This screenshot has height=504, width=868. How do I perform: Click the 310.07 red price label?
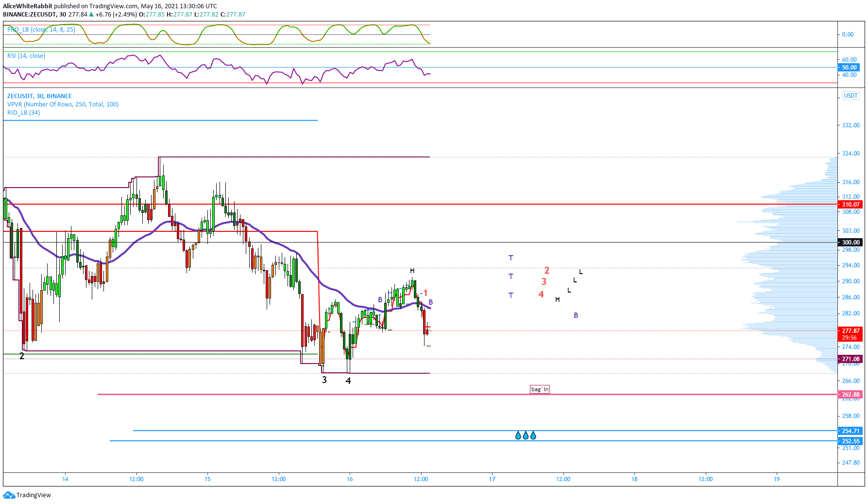point(851,205)
